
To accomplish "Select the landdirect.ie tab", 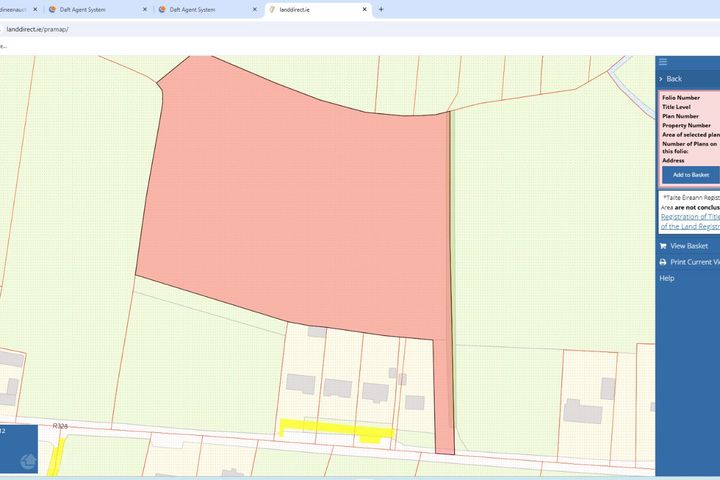I will pos(318,9).
